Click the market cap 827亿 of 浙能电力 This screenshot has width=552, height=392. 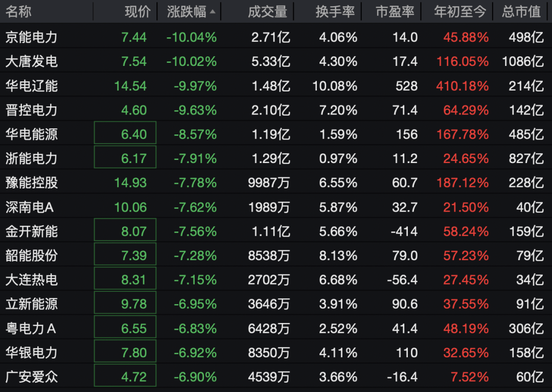click(526, 159)
